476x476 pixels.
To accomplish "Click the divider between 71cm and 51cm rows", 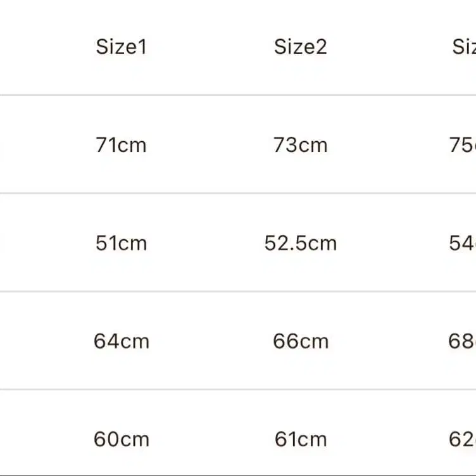I will (238, 193).
